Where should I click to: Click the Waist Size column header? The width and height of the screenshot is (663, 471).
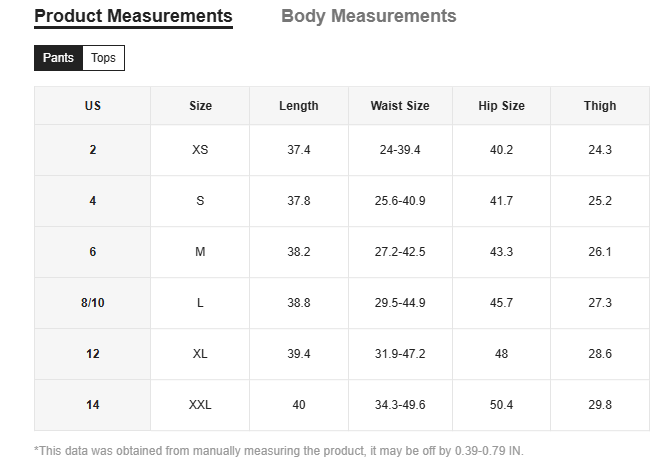(400, 106)
